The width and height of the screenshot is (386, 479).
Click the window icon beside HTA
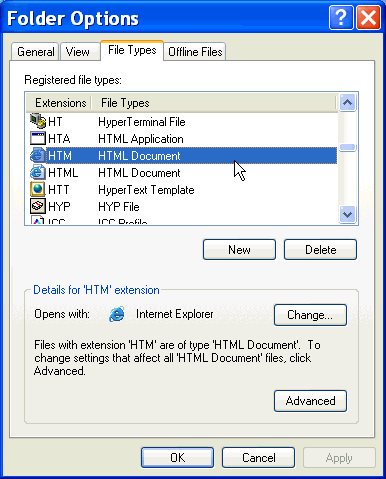38,138
